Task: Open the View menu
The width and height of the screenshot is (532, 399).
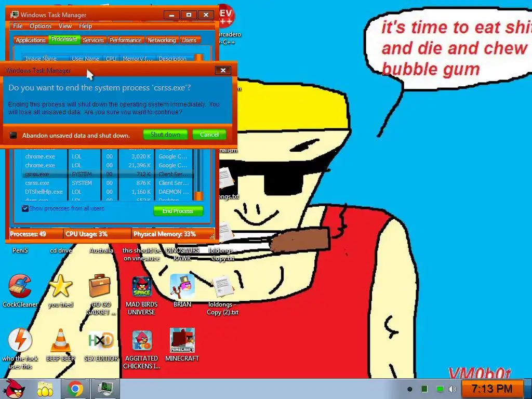Action: click(65, 26)
